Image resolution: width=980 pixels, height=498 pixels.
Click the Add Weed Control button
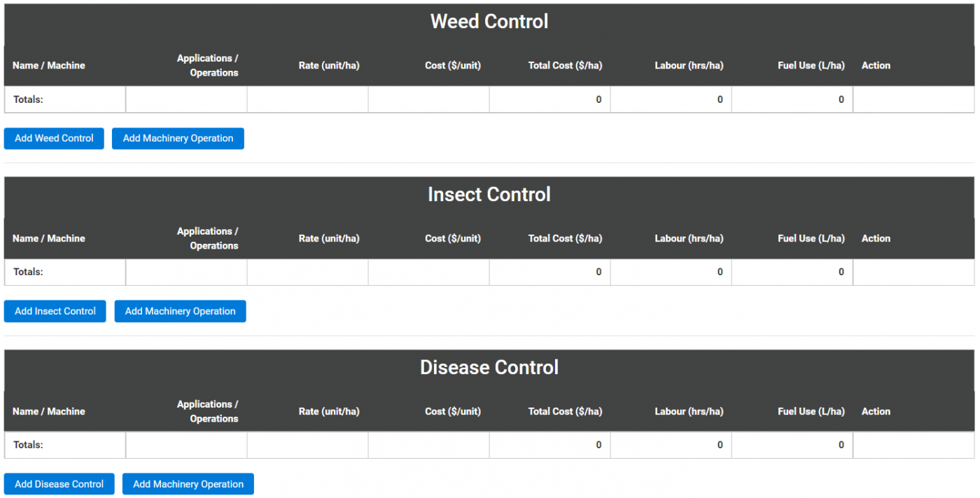point(53,138)
